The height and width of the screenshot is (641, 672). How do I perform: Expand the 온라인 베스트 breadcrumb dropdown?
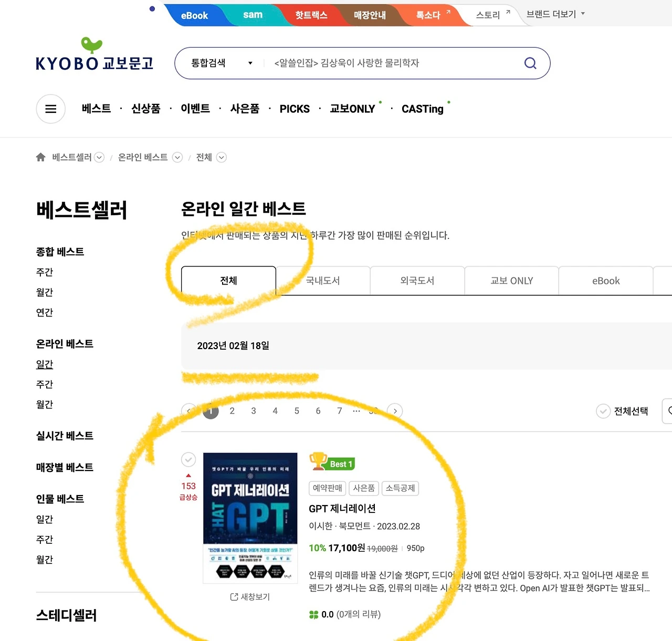tap(177, 157)
